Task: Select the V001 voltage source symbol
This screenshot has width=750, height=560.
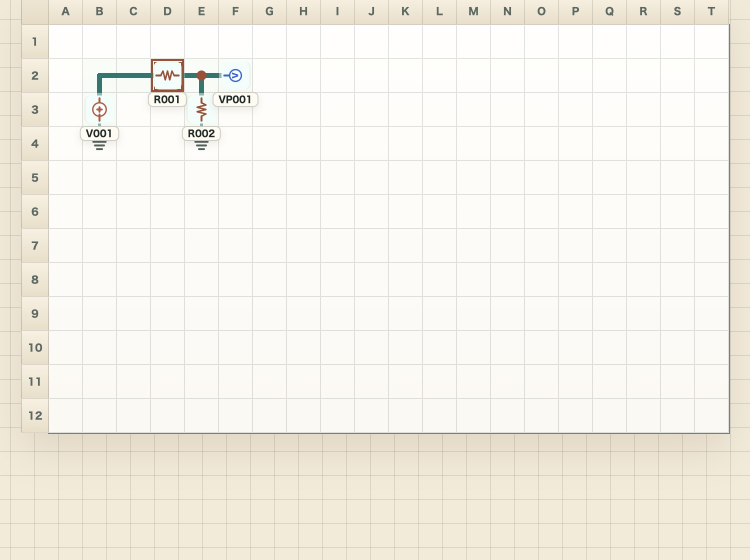Action: [99, 109]
